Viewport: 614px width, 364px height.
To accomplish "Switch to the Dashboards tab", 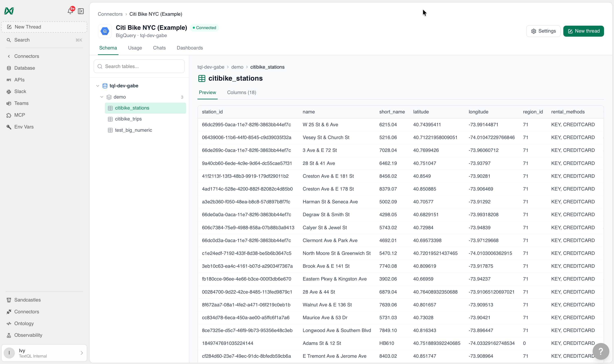I will tap(190, 48).
